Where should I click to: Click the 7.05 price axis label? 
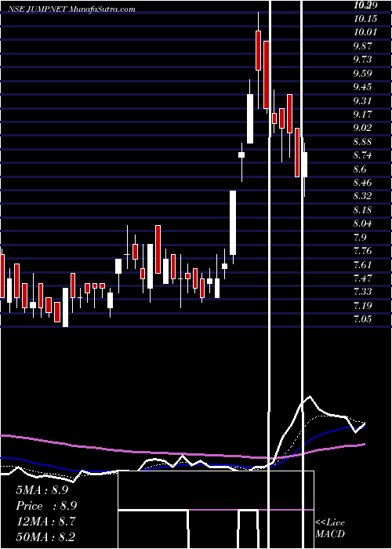[362, 319]
